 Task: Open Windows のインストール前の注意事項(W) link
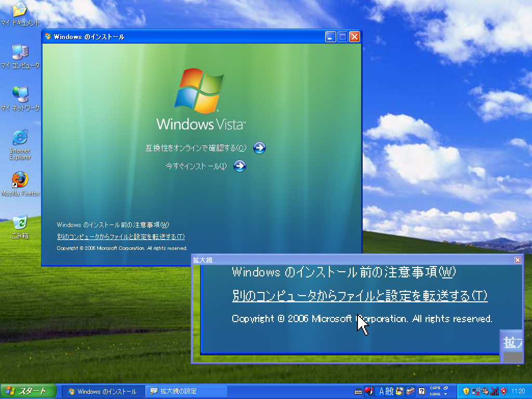click(113, 224)
